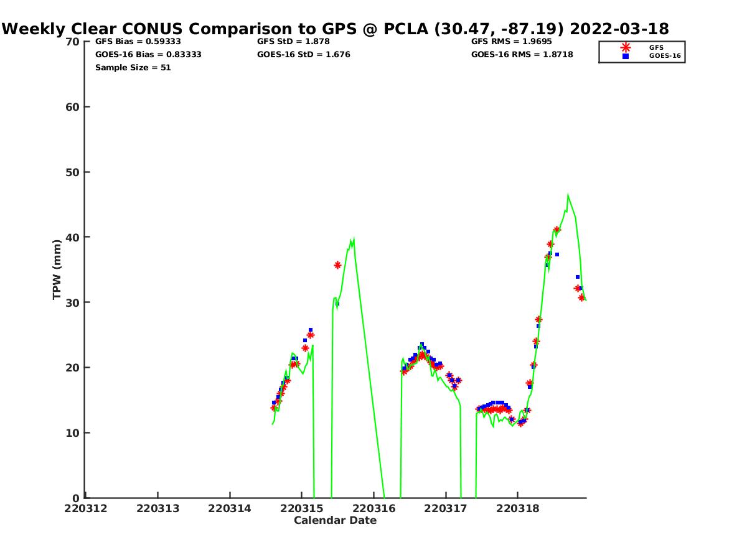The height and width of the screenshot is (560, 747).
Task: Click the 220312 x-axis tick label
Action: coord(85,508)
